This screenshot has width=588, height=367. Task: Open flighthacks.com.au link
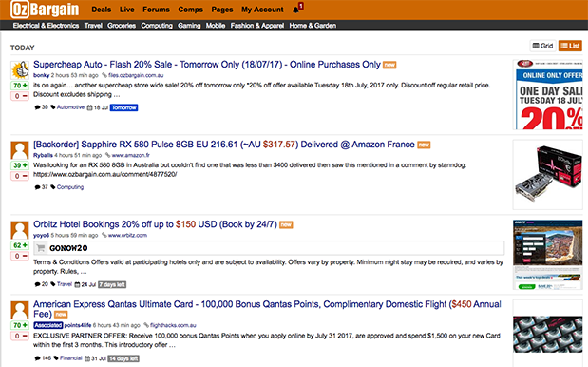point(173,325)
